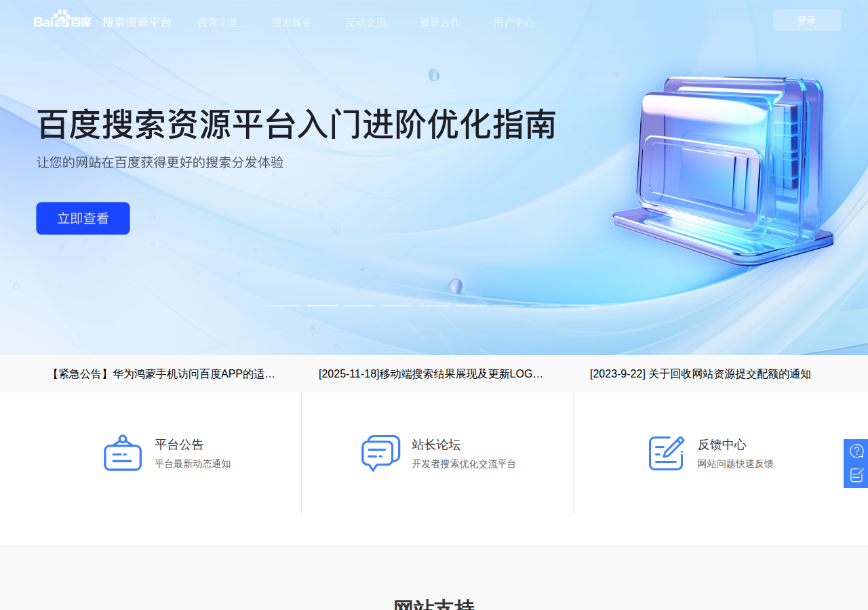Viewport: 868px width, 610px height.
Task: Select the first carousel slide indicator
Action: (x=285, y=306)
